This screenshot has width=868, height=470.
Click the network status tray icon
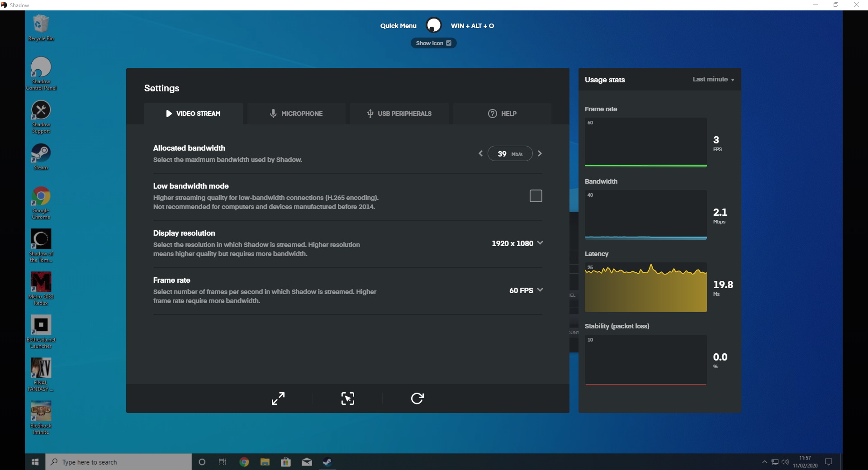[775, 462]
